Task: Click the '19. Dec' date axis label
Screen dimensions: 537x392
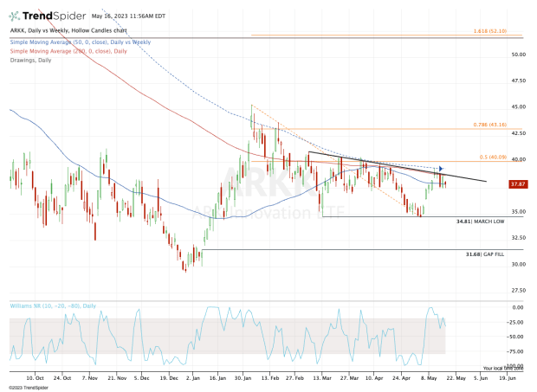Action: click(x=169, y=378)
